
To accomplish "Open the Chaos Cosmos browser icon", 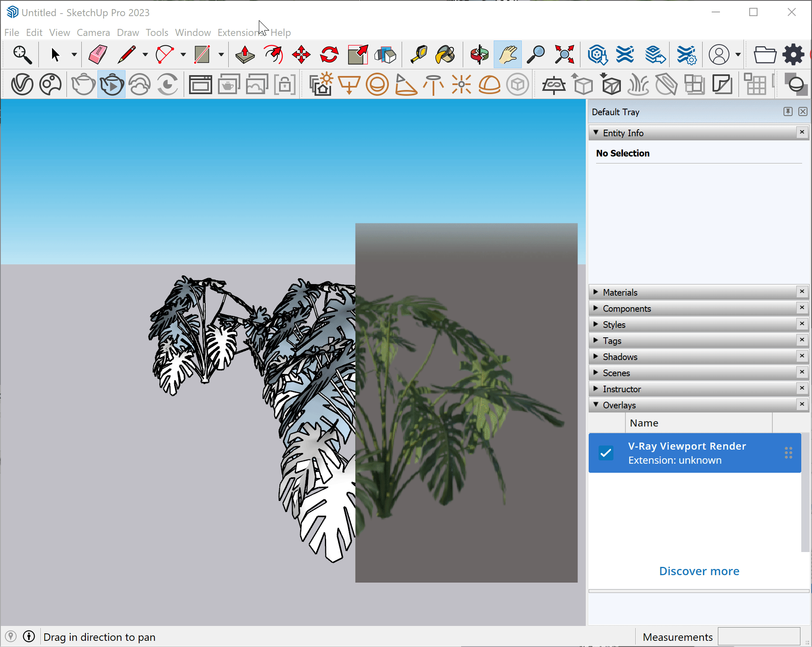I will [x=50, y=85].
